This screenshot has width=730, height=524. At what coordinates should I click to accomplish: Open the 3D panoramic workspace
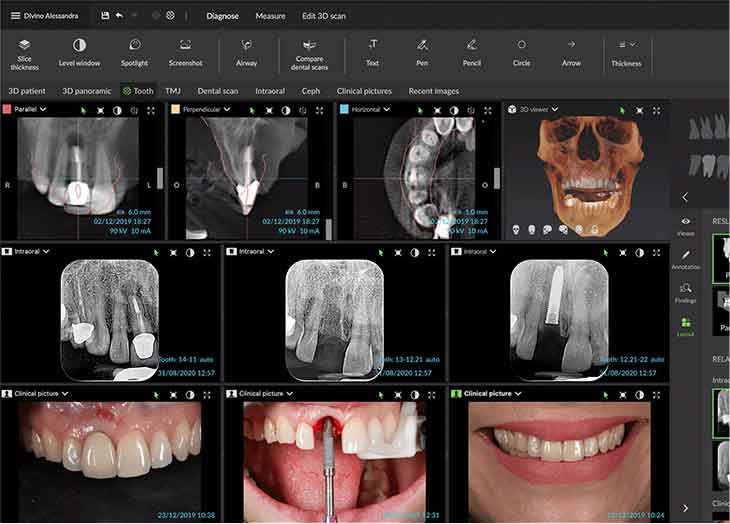click(x=87, y=91)
